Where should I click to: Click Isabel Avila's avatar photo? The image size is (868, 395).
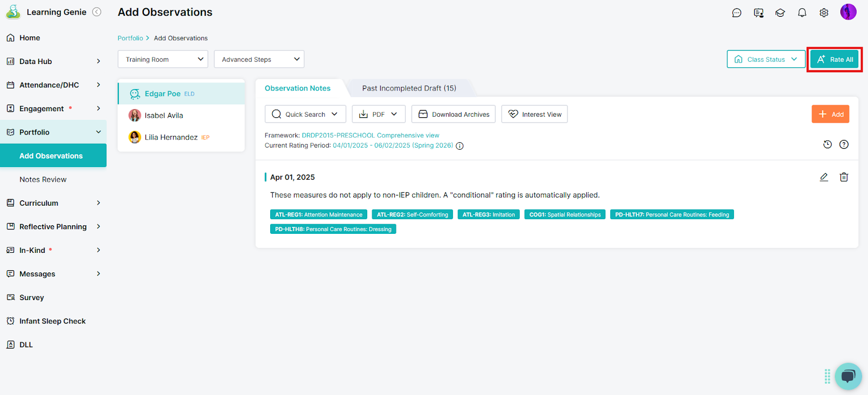[135, 116]
